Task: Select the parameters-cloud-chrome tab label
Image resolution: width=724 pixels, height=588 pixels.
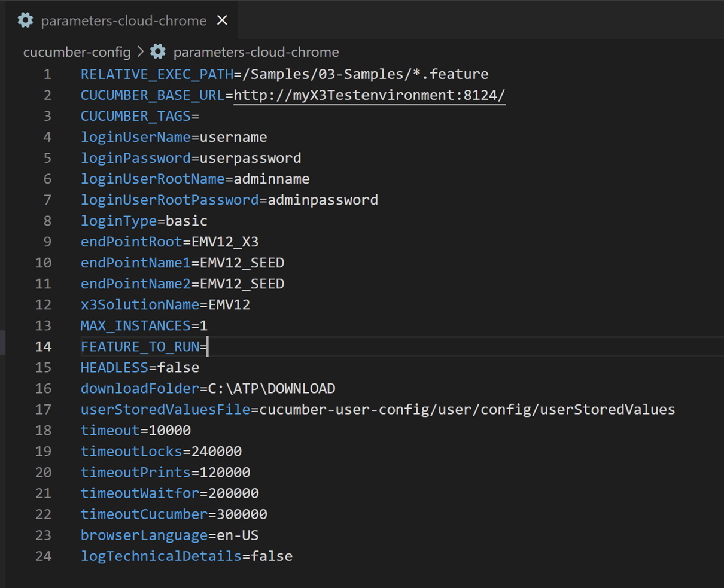Action: [x=123, y=20]
